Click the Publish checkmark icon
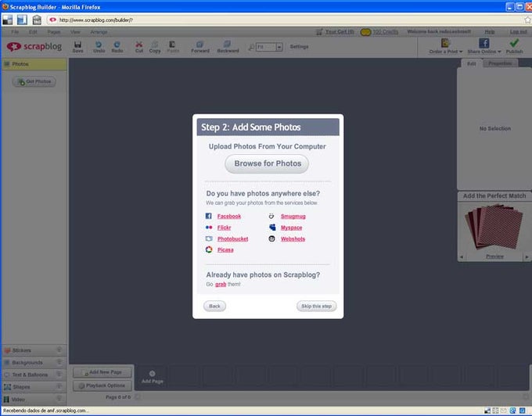 point(514,43)
